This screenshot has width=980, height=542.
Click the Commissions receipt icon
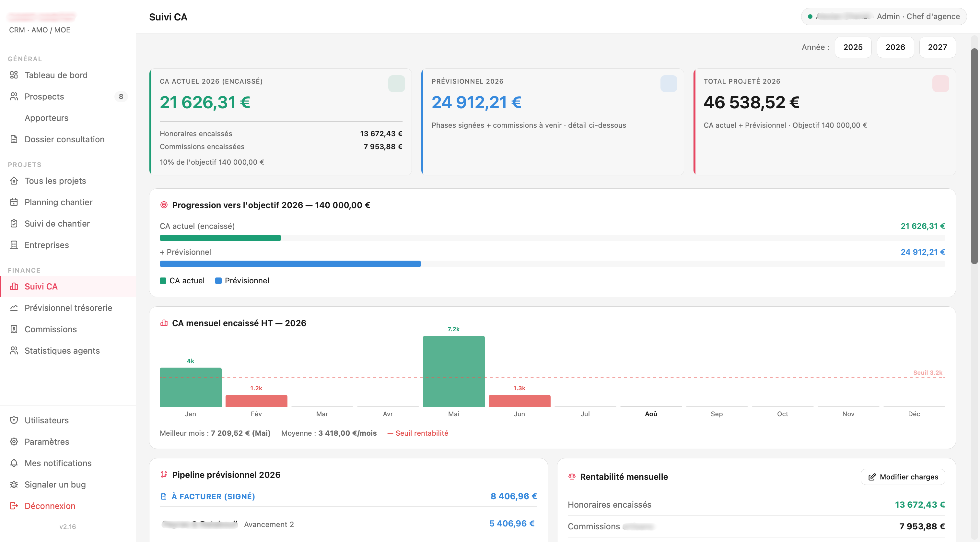(x=14, y=329)
